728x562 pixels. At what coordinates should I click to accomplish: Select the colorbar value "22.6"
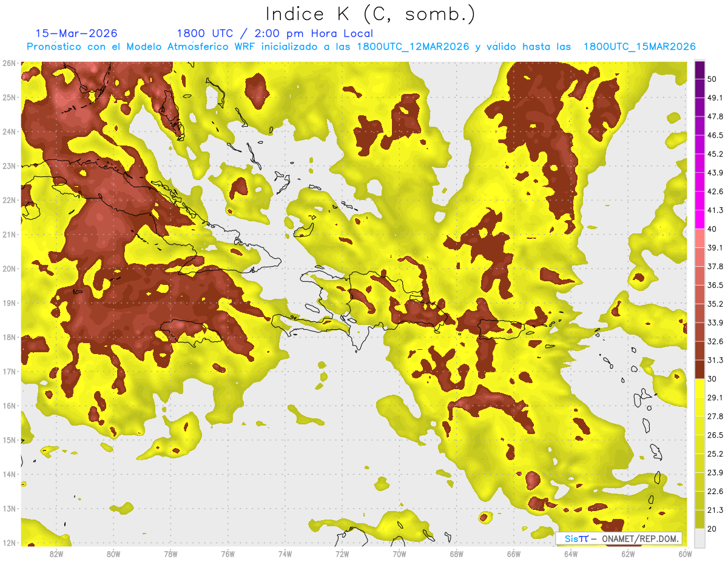pos(715,492)
